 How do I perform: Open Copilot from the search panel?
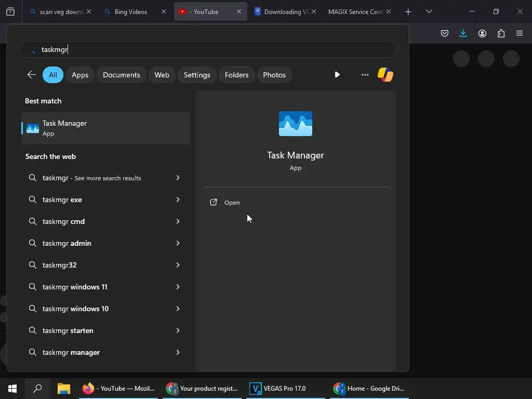(385, 75)
